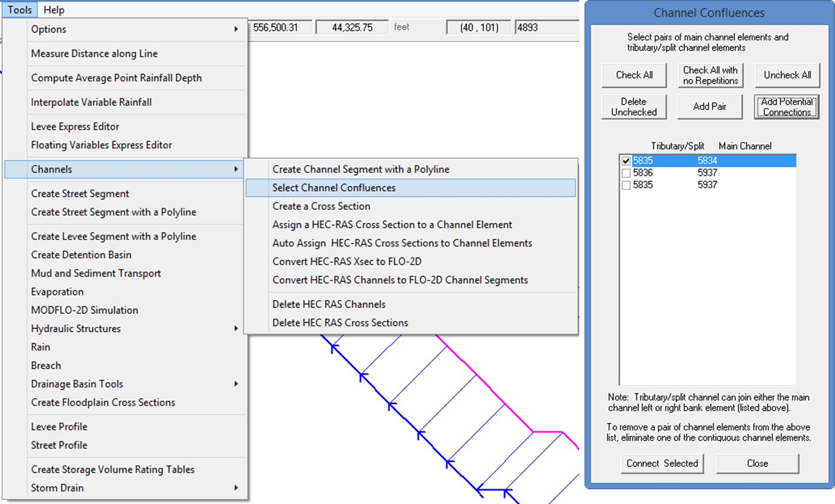835x504 pixels.
Task: Uncheck the 5835 / 5834 pair checkbox
Action: click(x=626, y=161)
